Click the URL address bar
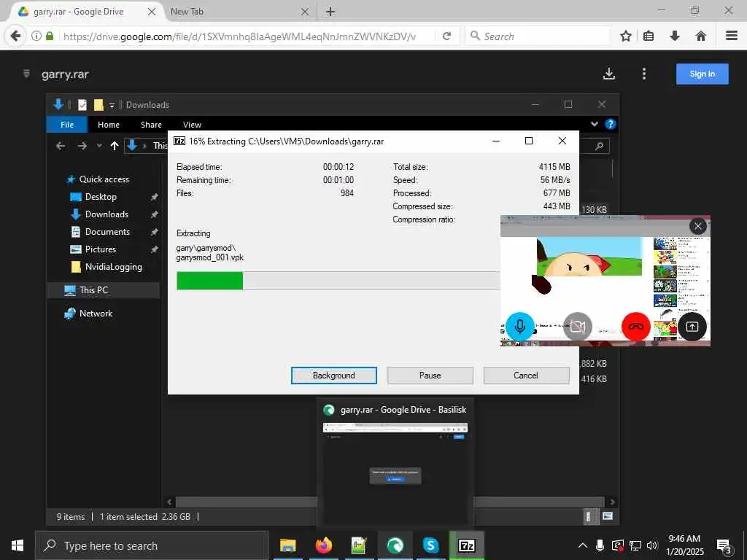Viewport: 747px width, 560px height. 239,36
